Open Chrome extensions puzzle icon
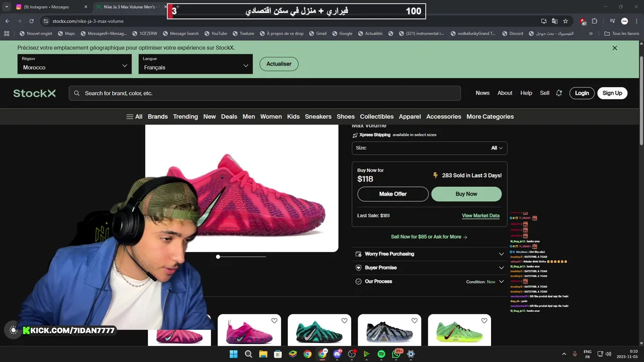 tap(595, 21)
